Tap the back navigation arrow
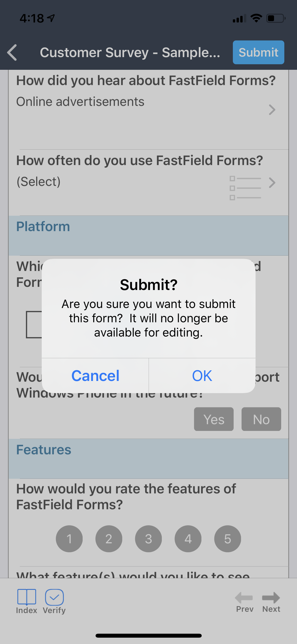 (x=12, y=53)
